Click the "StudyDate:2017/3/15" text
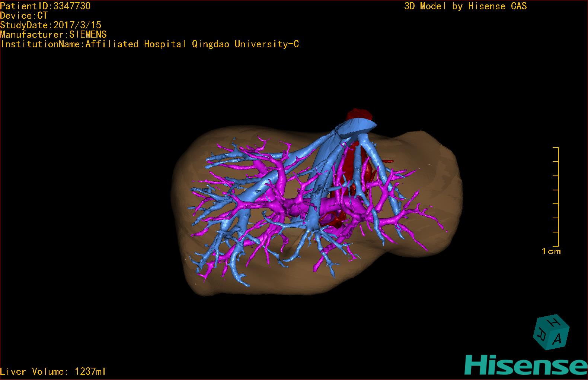The height and width of the screenshot is (380, 588). coord(51,25)
